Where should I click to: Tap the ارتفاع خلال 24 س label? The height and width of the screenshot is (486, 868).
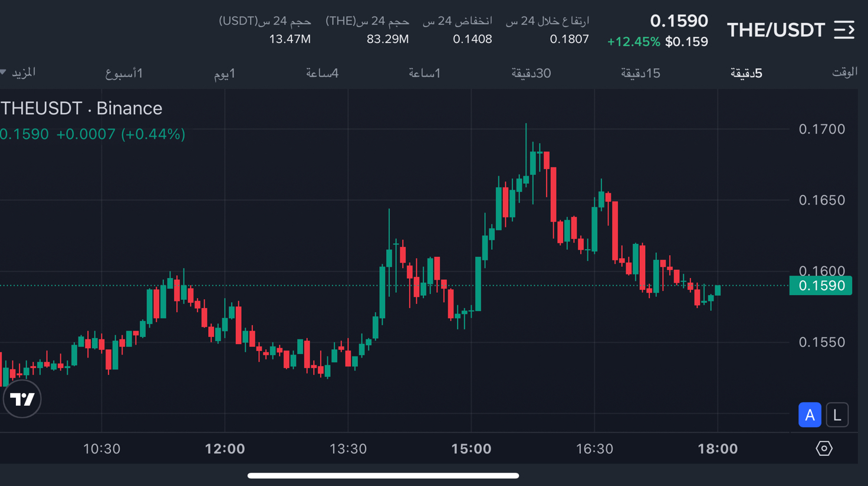pos(547,21)
